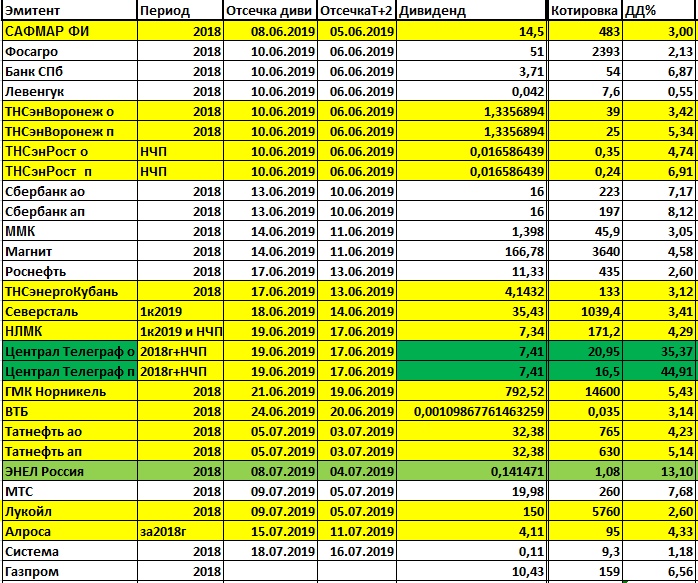Image resolution: width=698 pixels, height=583 pixels.
Task: Select the за2018г period cell
Action: pos(180,531)
